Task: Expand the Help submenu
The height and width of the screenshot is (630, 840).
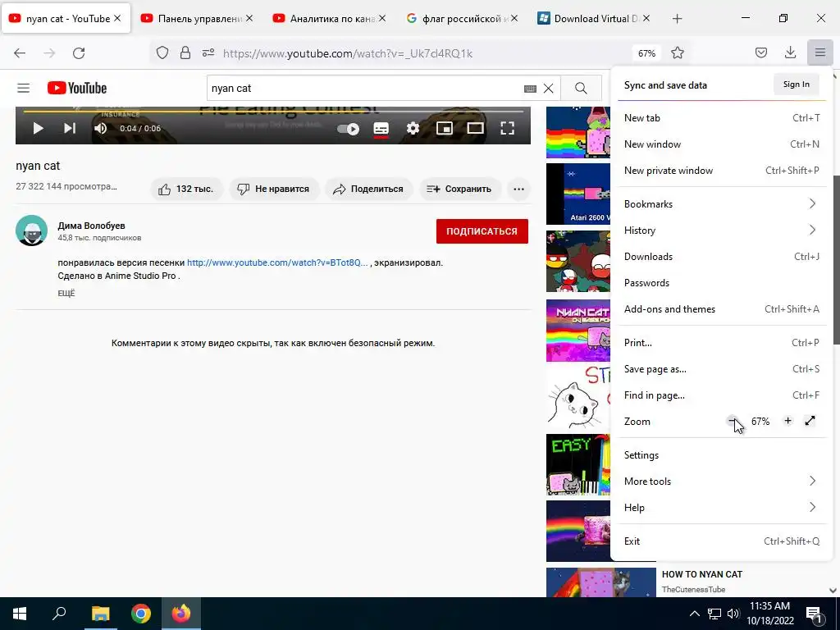Action: pyautogui.click(x=722, y=508)
